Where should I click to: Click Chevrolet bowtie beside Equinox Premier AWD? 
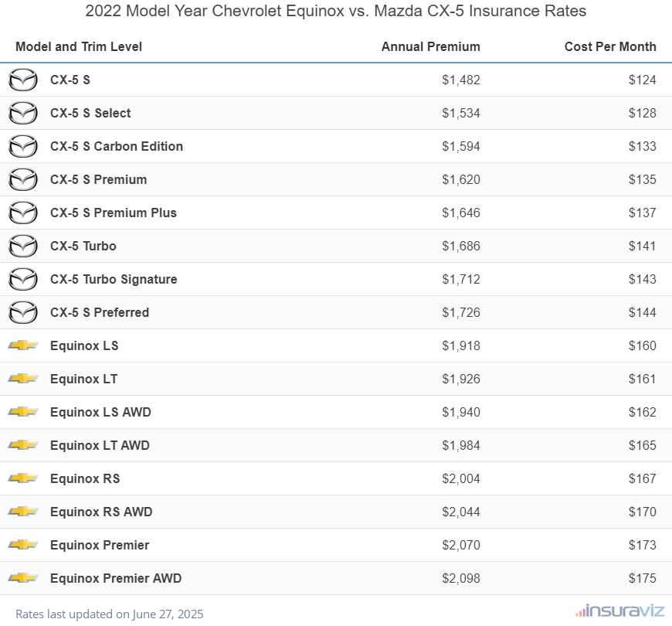[23, 578]
